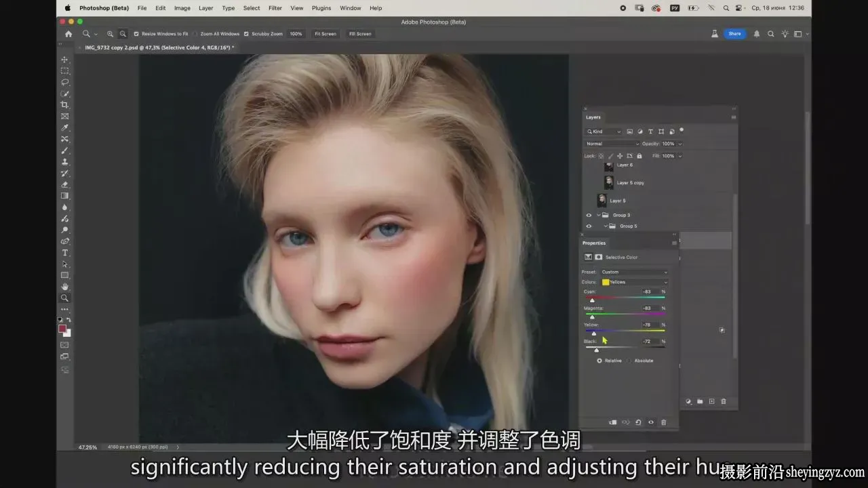Select the Lasso tool
Image resolution: width=868 pixels, height=488 pixels.
[65, 82]
